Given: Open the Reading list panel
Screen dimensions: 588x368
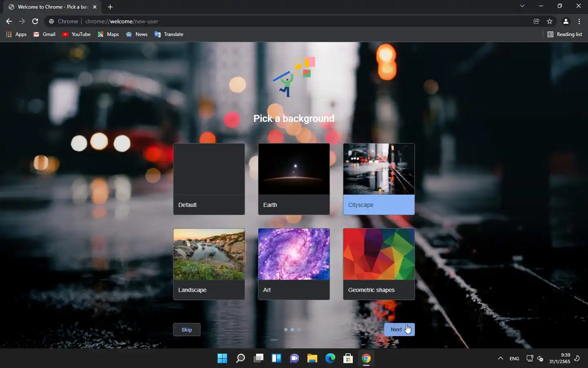Looking at the screenshot, I should tap(565, 34).
